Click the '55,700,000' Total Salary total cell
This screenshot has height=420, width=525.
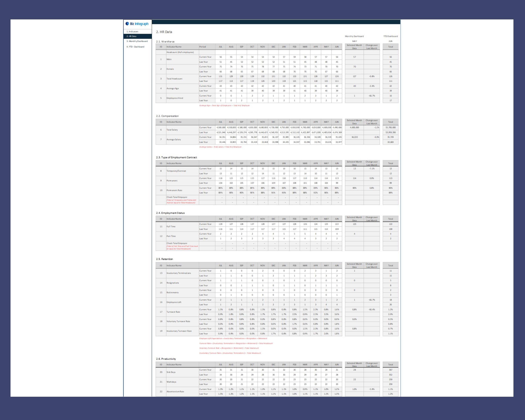[x=390, y=128]
